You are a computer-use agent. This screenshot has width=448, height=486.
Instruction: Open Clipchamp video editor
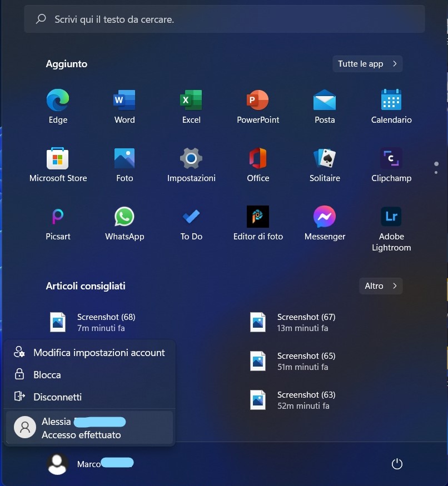coord(391,164)
